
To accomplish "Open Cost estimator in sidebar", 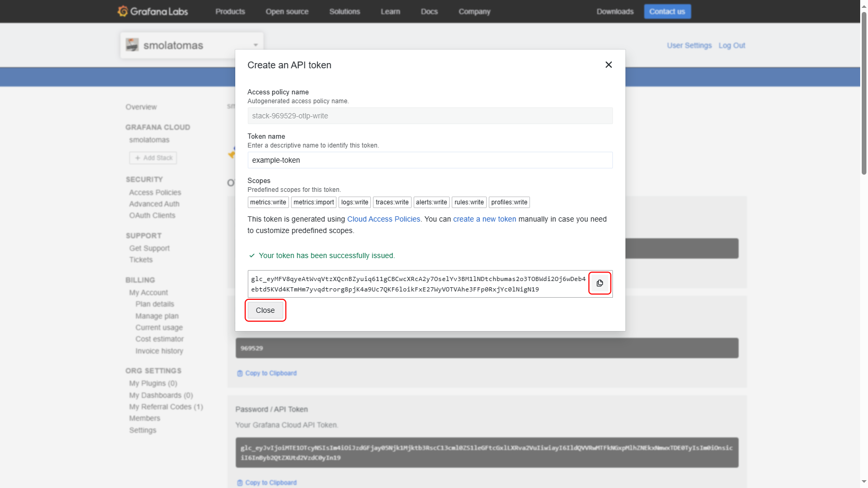I will click(x=159, y=339).
